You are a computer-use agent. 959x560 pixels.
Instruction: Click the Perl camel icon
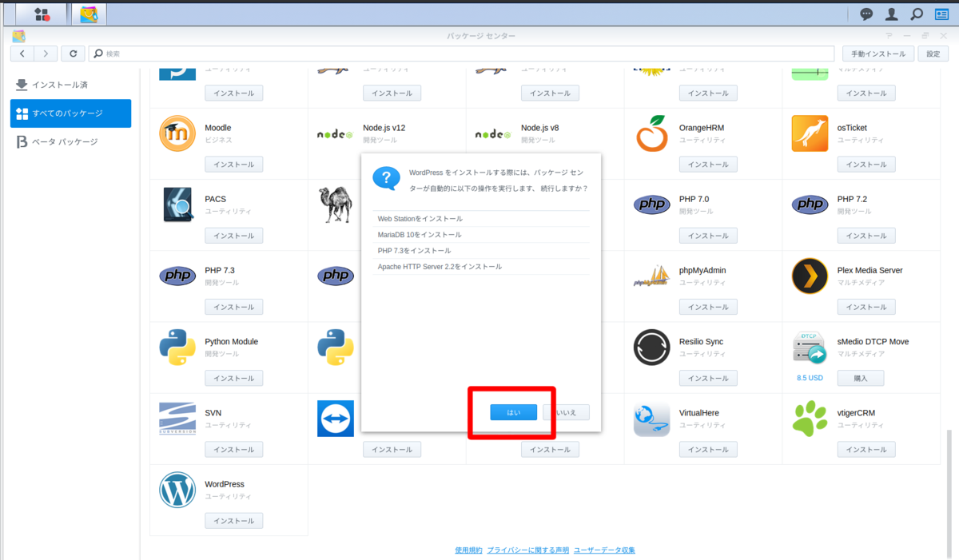point(336,205)
